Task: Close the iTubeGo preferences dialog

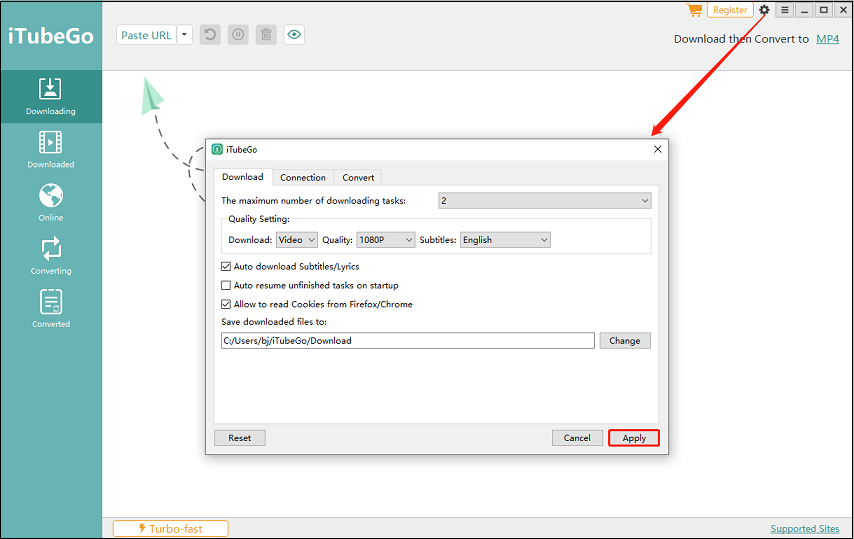Action: tap(657, 149)
